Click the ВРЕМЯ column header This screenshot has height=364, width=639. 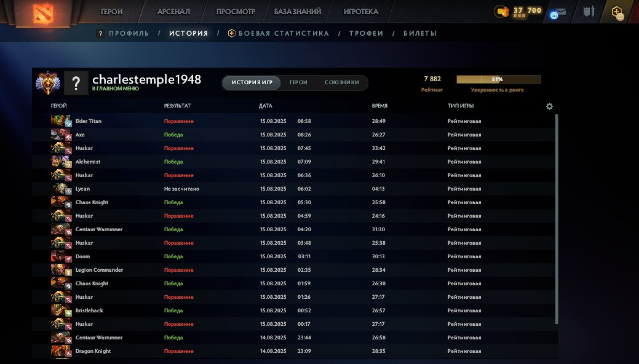pyautogui.click(x=379, y=106)
